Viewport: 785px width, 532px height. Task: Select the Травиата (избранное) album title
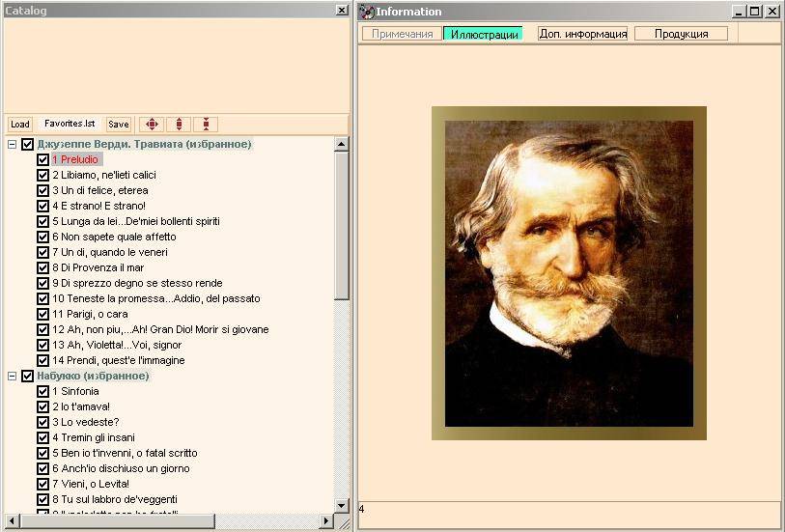pyautogui.click(x=144, y=144)
